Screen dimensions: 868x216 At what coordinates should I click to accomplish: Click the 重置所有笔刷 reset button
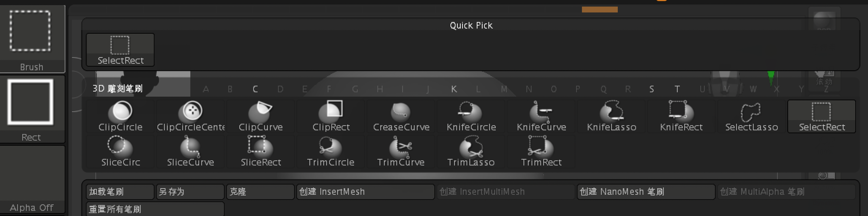coord(155,209)
